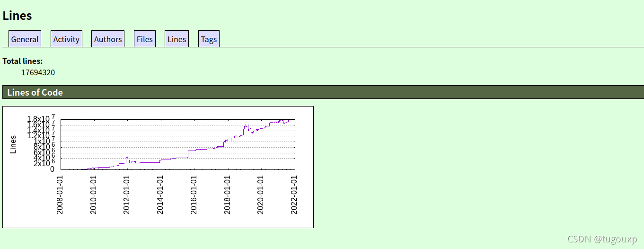Screen dimensions: 644x249
Task: Switch to the Activity tab
Action: coord(66,39)
